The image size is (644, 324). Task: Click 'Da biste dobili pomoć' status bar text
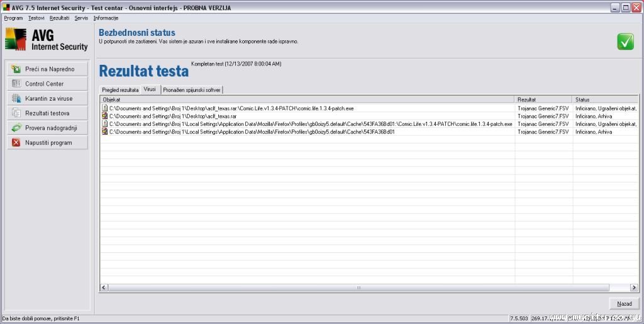pos(41,318)
